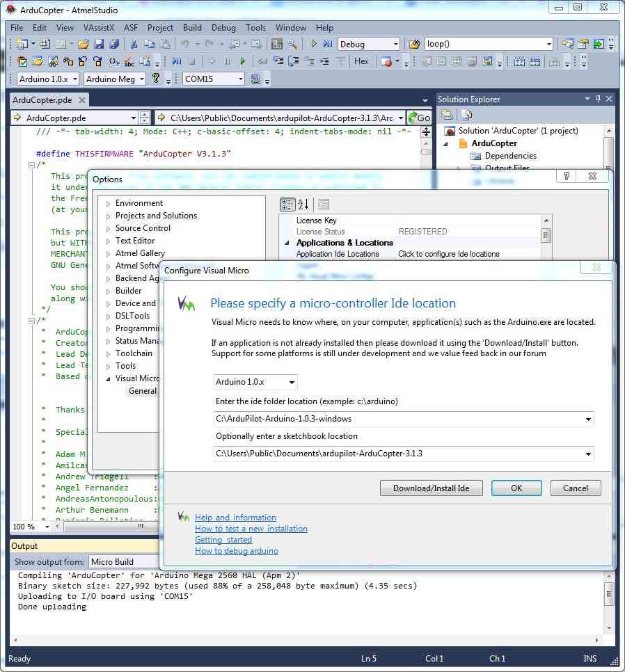625x672 pixels.
Task: Open the VAssistX menu
Action: 98,28
